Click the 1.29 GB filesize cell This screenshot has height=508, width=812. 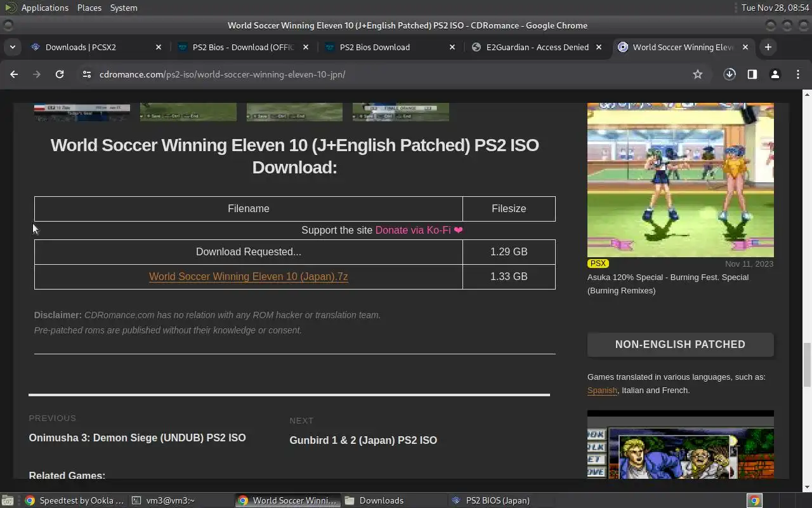(x=509, y=251)
